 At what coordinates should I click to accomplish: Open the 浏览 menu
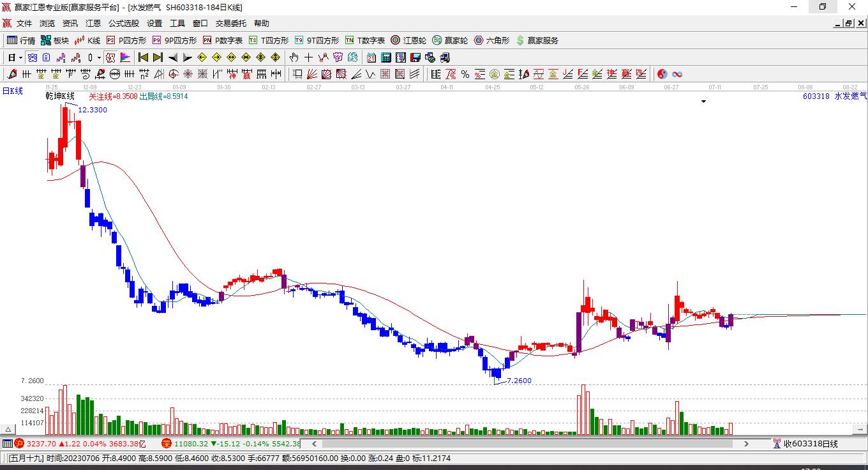point(47,24)
